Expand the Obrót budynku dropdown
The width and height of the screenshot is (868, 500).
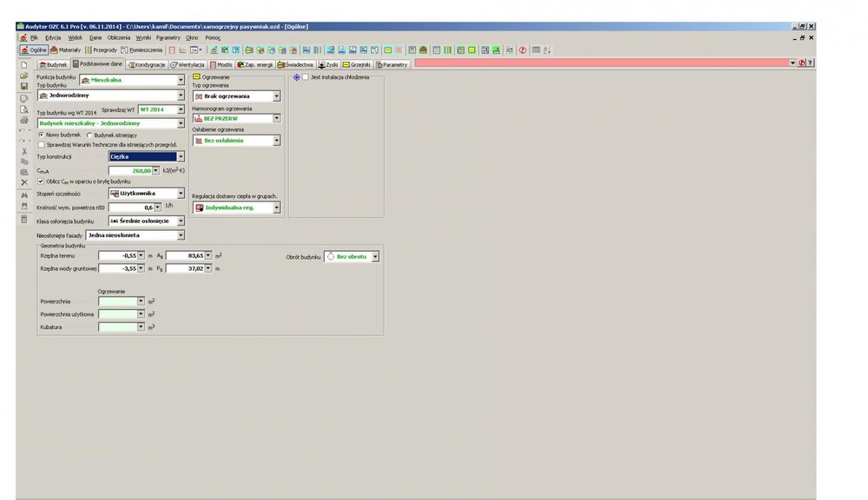[375, 258]
